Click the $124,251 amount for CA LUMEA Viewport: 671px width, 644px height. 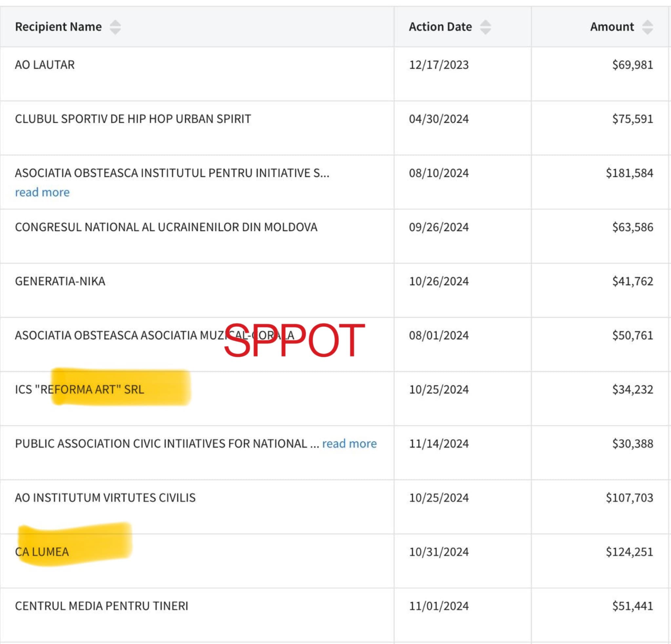click(629, 552)
